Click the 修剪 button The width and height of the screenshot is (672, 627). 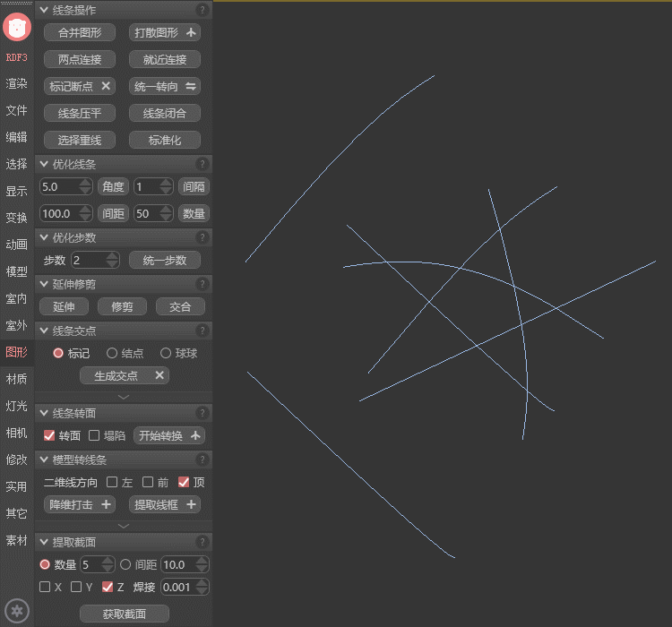coord(122,306)
